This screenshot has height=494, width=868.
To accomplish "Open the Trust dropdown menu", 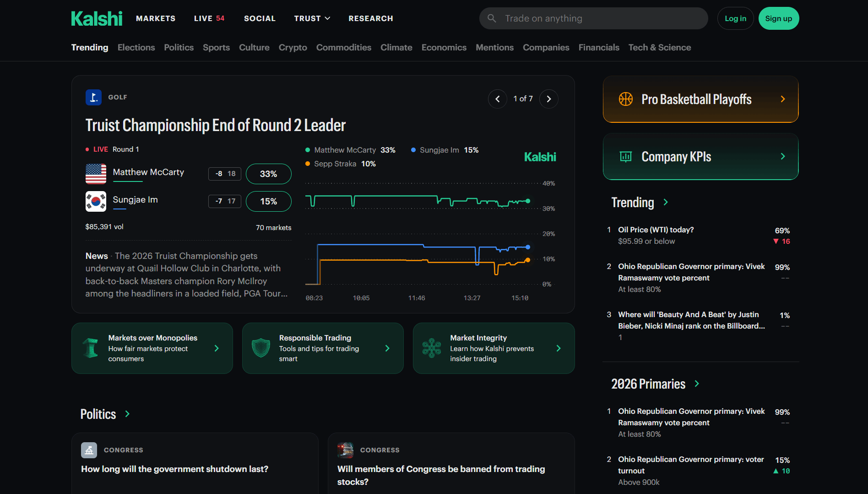I will (x=312, y=18).
